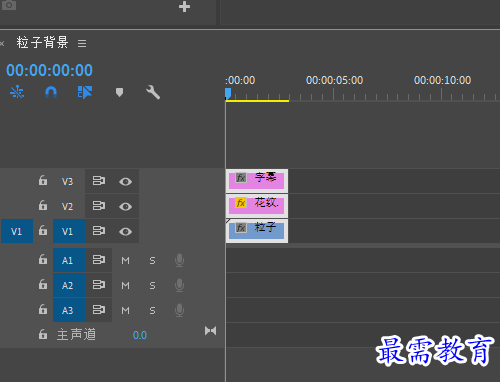Select the 字幕 clip on V3

tap(257, 181)
